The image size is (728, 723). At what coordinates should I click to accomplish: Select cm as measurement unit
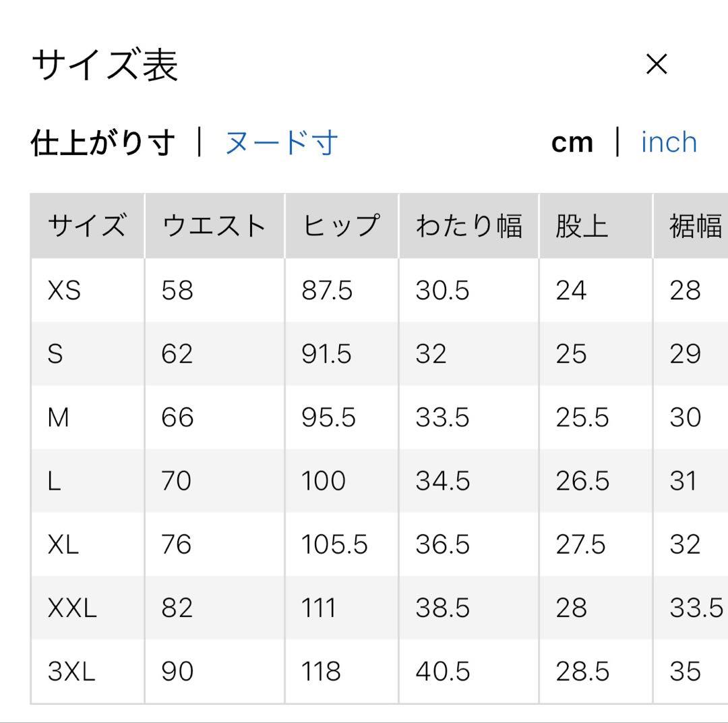[x=572, y=143]
